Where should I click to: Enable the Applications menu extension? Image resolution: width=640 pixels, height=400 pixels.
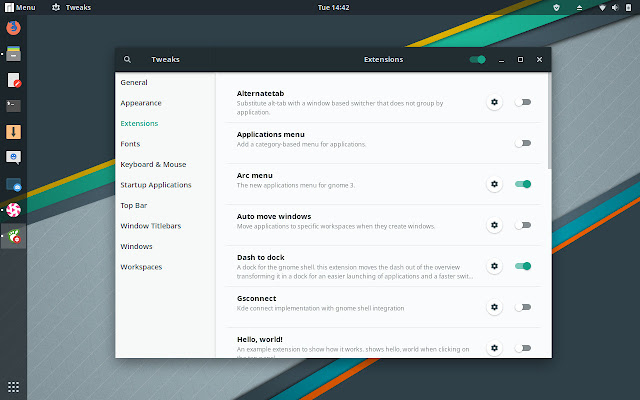523,143
